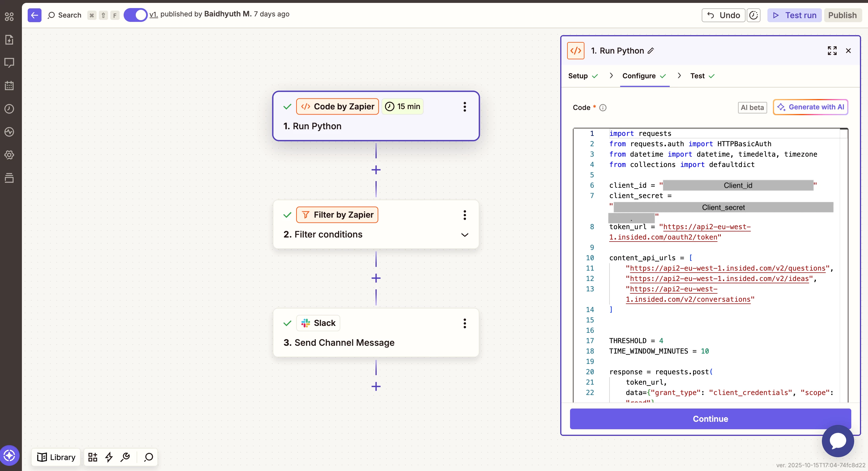Click the calendar icon in left sidebar

coord(9,86)
